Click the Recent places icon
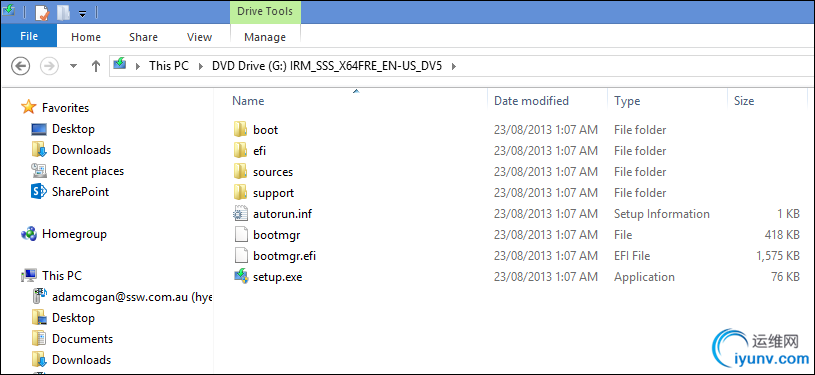This screenshot has height=375, width=815. [39, 171]
